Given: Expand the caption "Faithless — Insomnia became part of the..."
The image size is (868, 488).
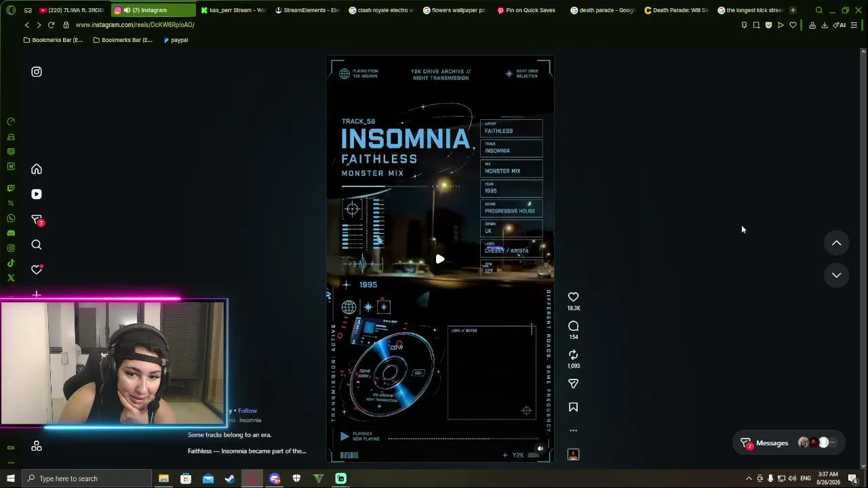Looking at the screenshot, I should pyautogui.click(x=247, y=451).
